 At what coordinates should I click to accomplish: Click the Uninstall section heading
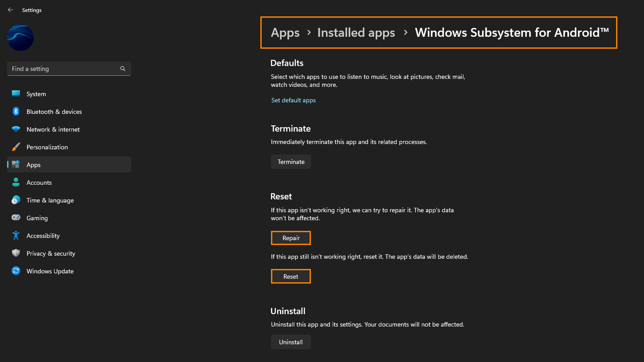coord(288,311)
